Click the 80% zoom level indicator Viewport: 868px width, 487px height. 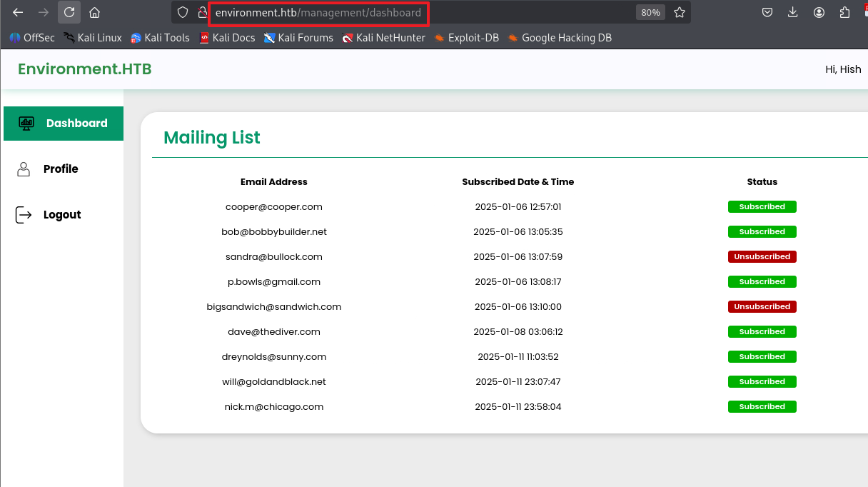pyautogui.click(x=650, y=12)
